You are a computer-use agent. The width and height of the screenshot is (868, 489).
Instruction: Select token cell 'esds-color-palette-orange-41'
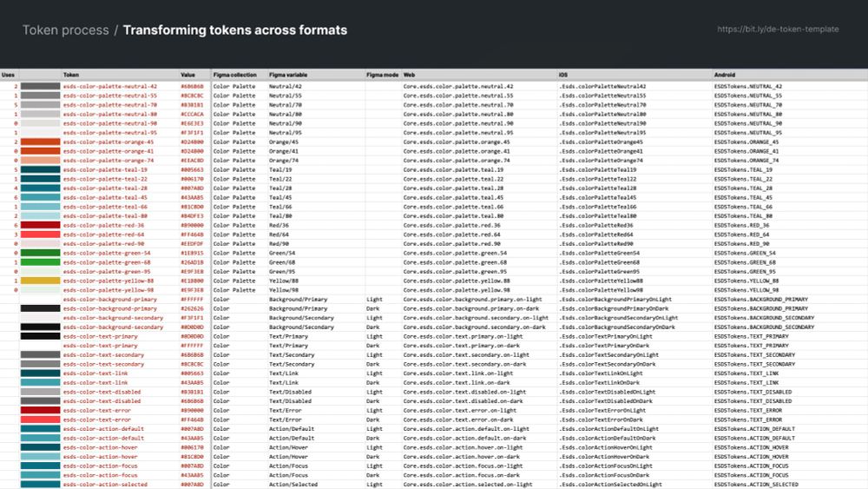[x=108, y=151]
